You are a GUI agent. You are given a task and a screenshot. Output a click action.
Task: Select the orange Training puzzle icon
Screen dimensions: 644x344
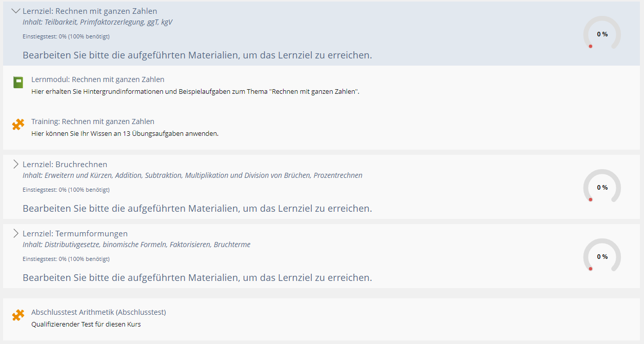(x=18, y=125)
